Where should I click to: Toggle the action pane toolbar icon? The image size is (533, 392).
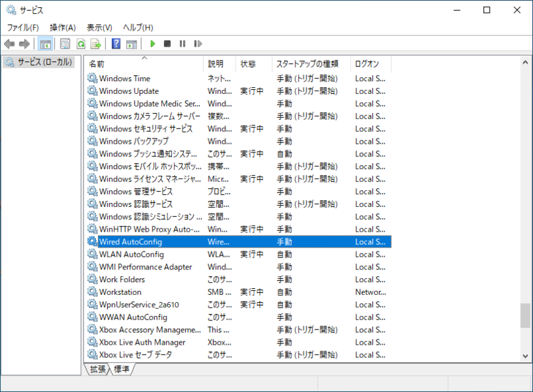(x=131, y=44)
